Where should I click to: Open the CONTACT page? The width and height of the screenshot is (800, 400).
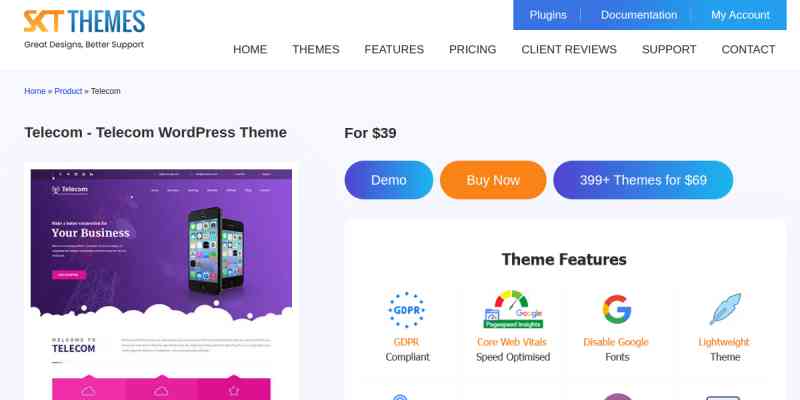coord(748,49)
